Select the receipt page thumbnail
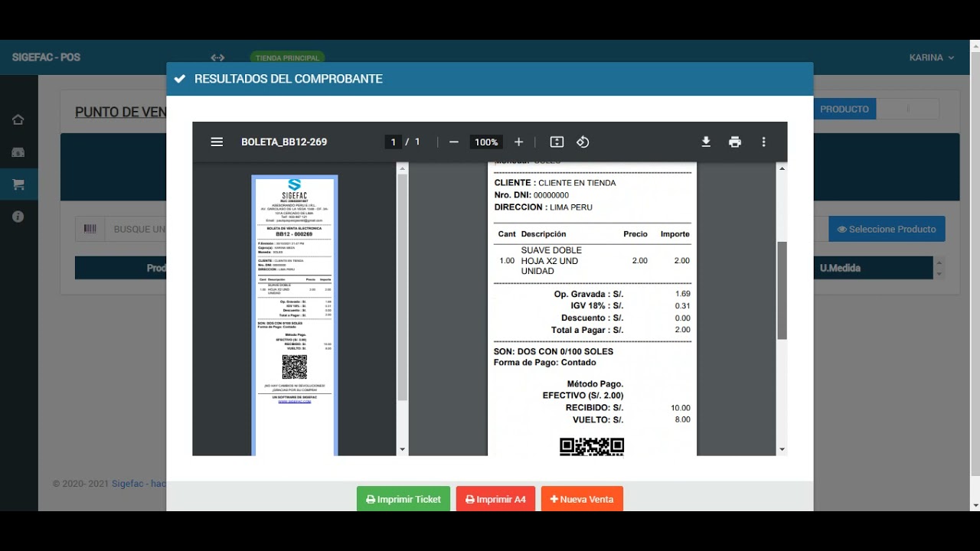980x551 pixels. 295,315
